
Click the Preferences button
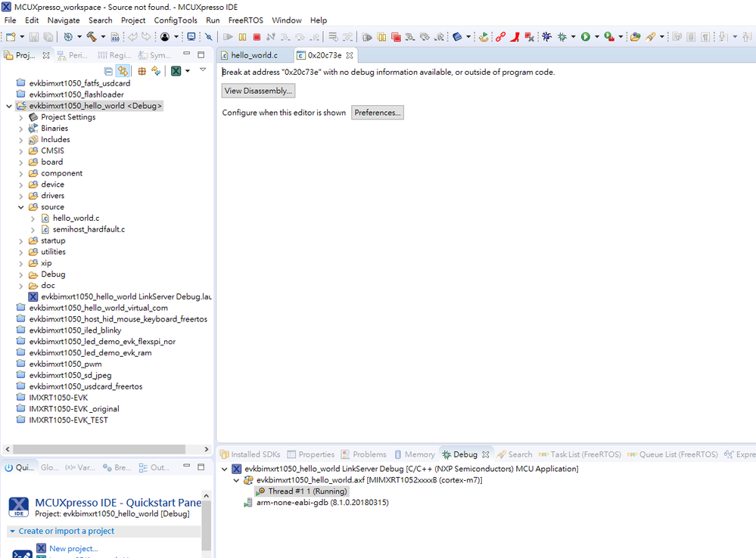(x=378, y=112)
